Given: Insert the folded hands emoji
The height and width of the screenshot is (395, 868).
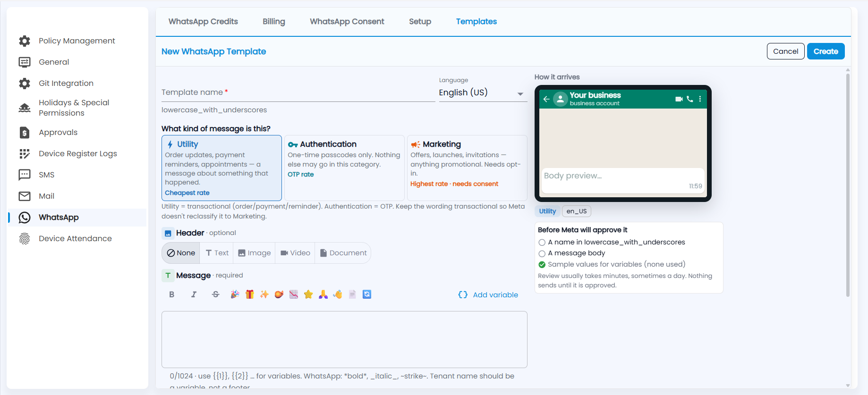Looking at the screenshot, I should 323,294.
